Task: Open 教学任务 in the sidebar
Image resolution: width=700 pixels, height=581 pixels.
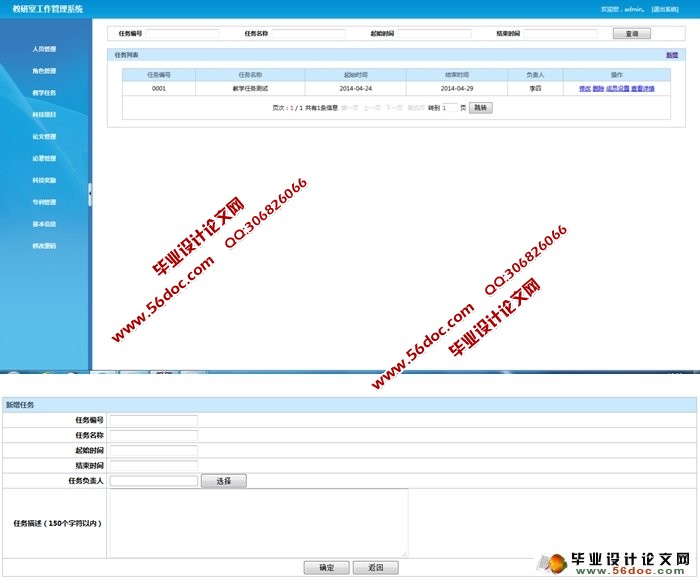Action: 44,93
